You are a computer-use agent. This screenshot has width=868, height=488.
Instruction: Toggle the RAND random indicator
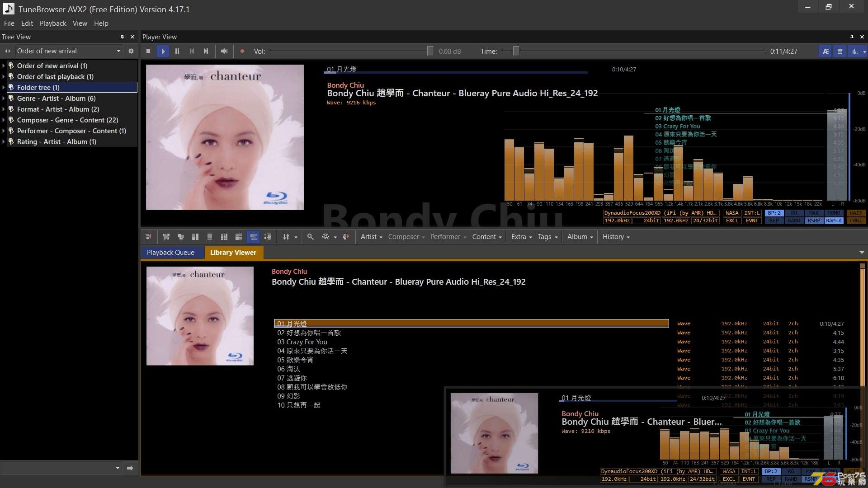tap(794, 221)
